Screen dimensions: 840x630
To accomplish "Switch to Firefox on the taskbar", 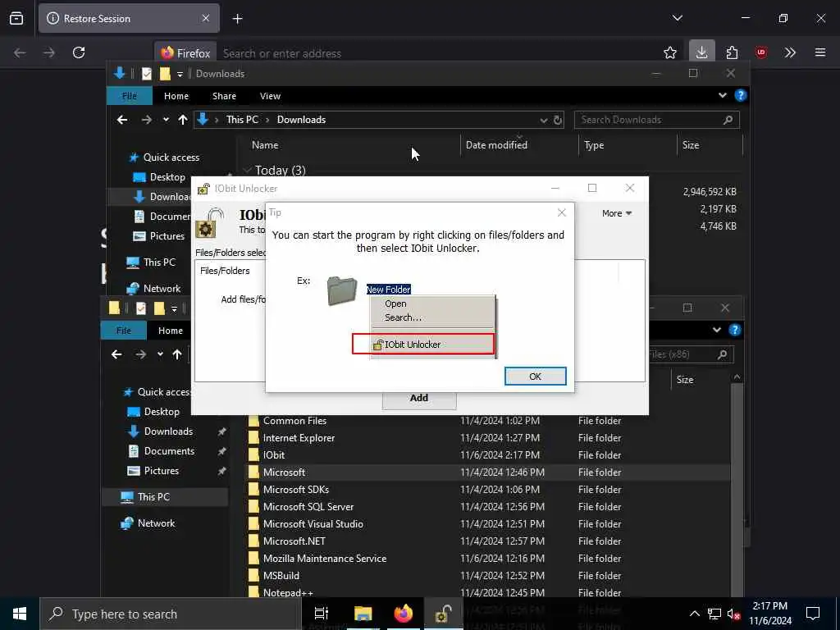I will click(404, 614).
